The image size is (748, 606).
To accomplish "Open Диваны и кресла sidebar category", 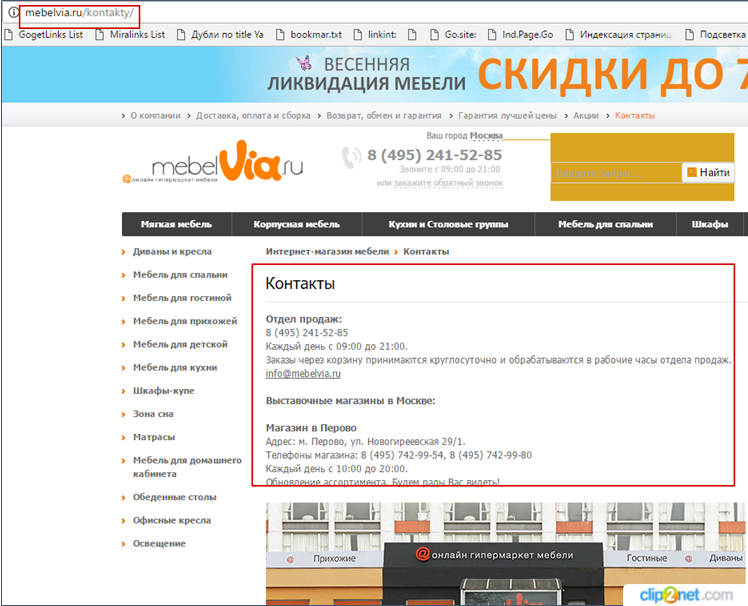I will coord(172,251).
